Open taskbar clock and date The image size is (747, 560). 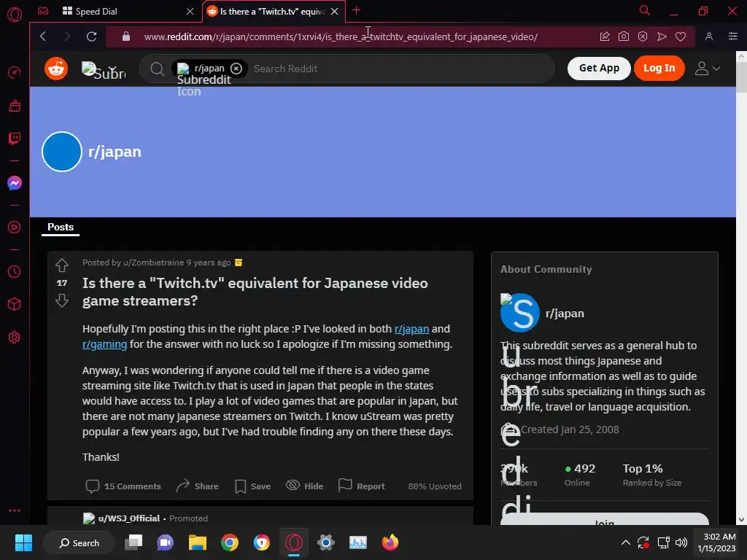(716, 542)
